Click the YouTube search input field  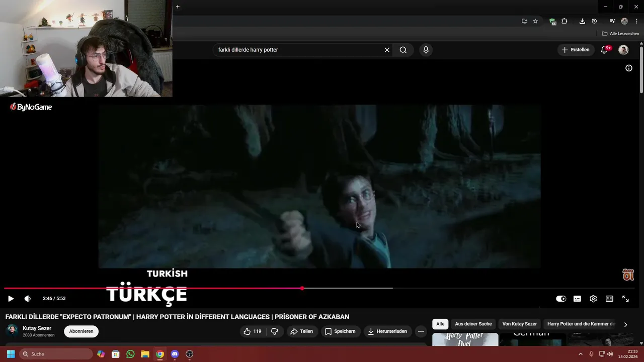(x=299, y=50)
